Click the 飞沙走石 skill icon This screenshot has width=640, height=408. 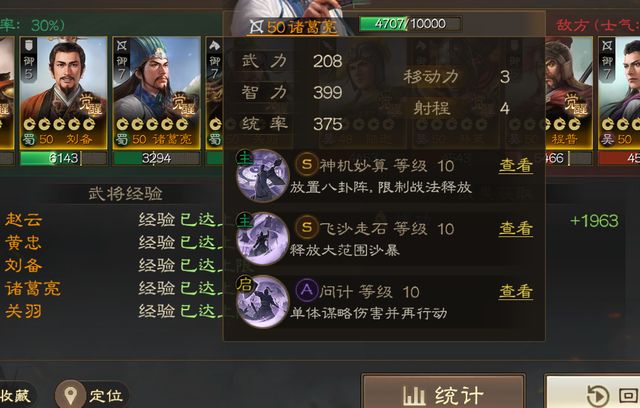263,239
